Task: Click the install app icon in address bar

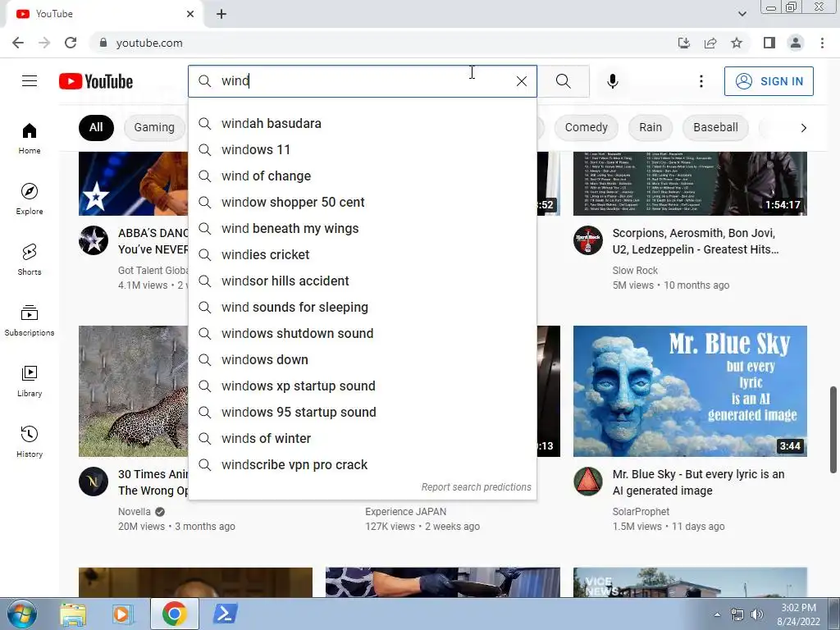Action: 683,43
